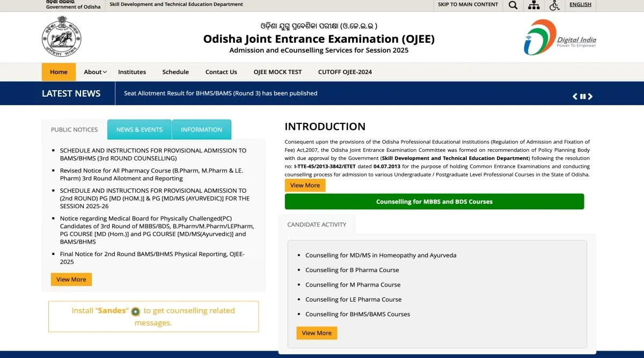The image size is (644, 358).
Task: Click the accessibility wheelchair icon
Action: click(x=554, y=5)
